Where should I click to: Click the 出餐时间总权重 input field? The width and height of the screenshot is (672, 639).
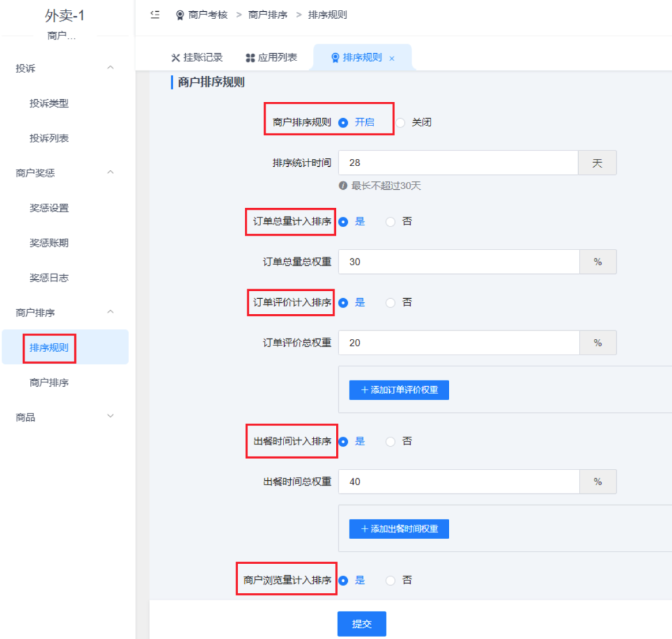458,481
